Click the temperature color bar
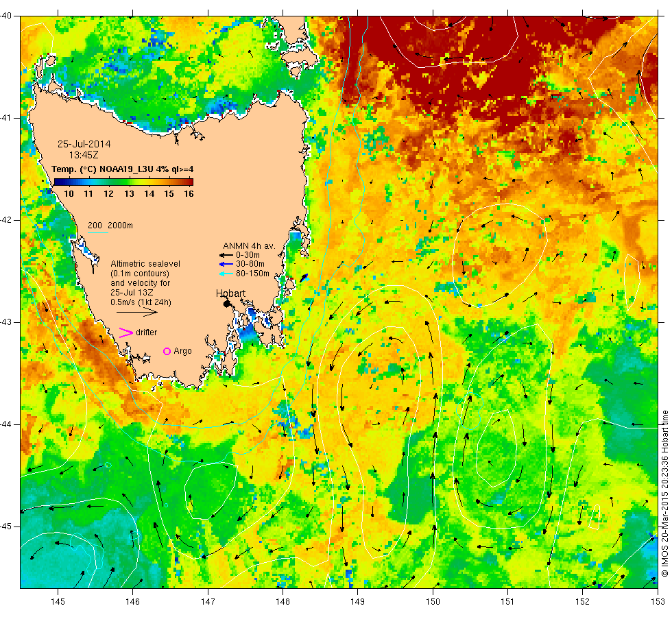 click(x=123, y=182)
